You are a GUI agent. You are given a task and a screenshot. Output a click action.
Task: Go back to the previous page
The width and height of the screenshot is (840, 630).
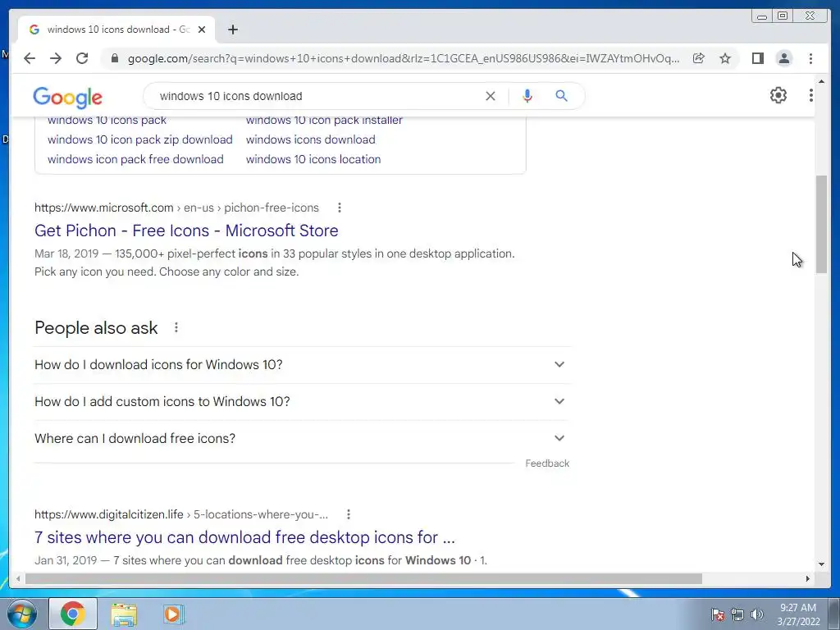click(30, 58)
